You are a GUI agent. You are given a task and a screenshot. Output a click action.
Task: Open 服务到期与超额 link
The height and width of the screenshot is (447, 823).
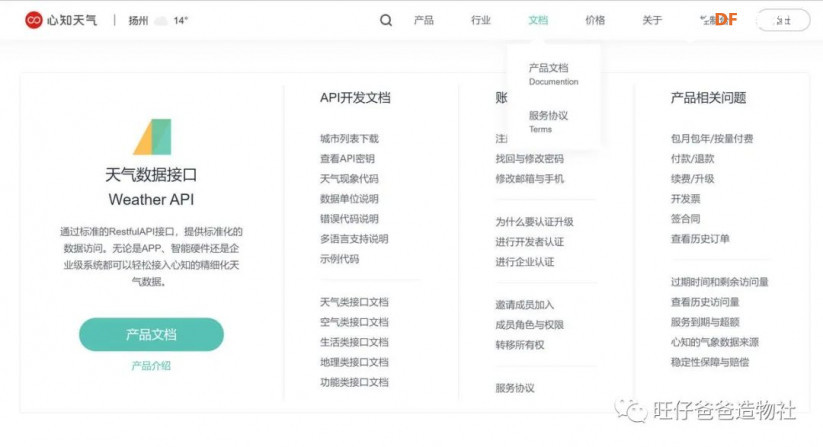[x=705, y=322]
